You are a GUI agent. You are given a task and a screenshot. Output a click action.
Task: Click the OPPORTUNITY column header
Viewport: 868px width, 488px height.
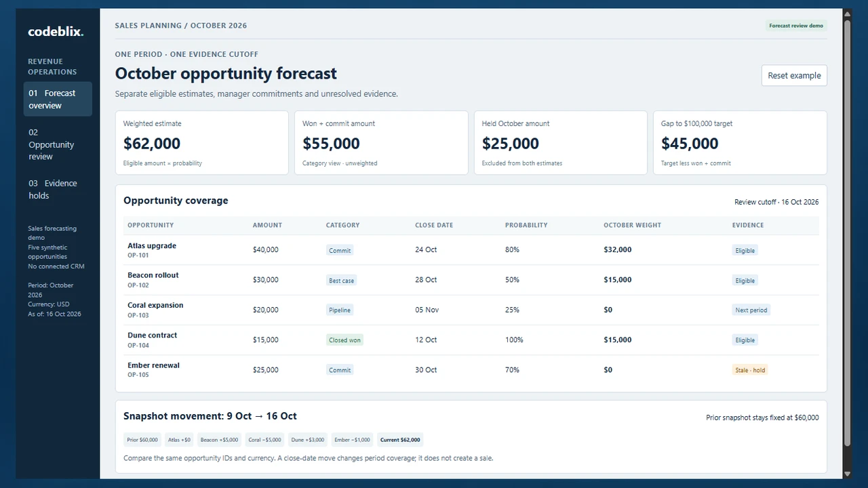pos(151,225)
